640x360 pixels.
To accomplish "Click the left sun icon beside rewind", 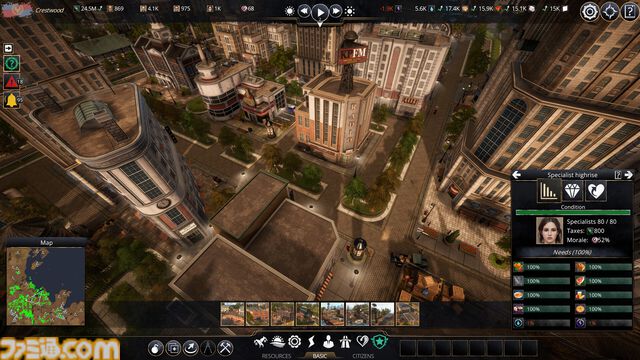I will (x=289, y=11).
